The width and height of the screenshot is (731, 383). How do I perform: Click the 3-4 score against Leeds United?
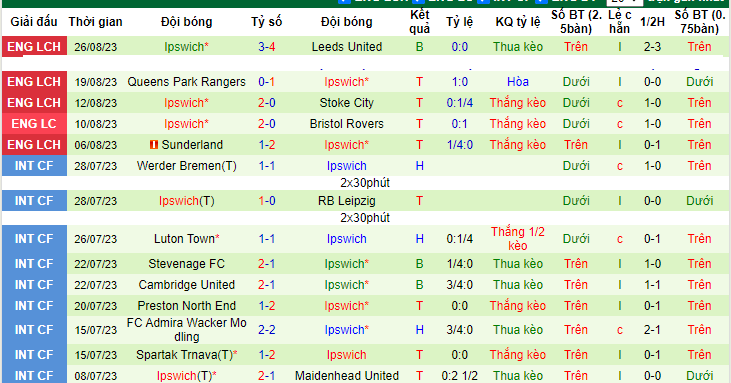tap(267, 47)
